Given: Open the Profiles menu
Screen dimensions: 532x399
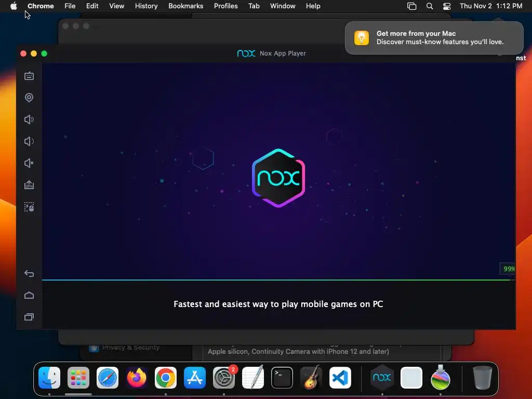Looking at the screenshot, I should click(225, 6).
